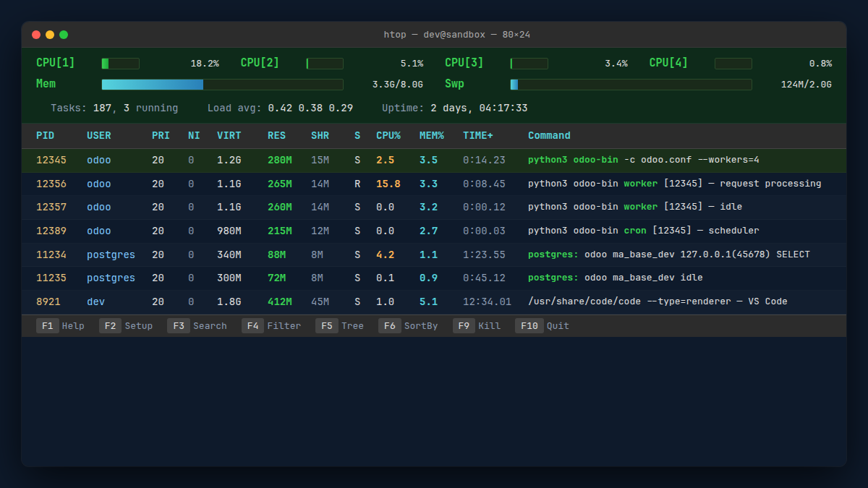Click the SHR column header
Screen dimensions: 868x488
(x=320, y=136)
